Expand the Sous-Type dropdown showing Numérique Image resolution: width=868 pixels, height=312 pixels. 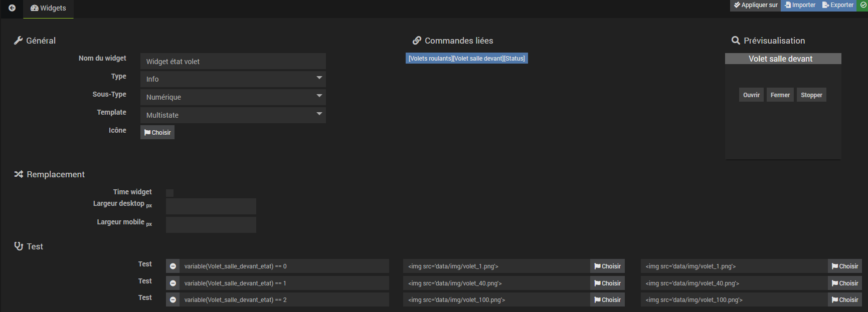point(233,97)
